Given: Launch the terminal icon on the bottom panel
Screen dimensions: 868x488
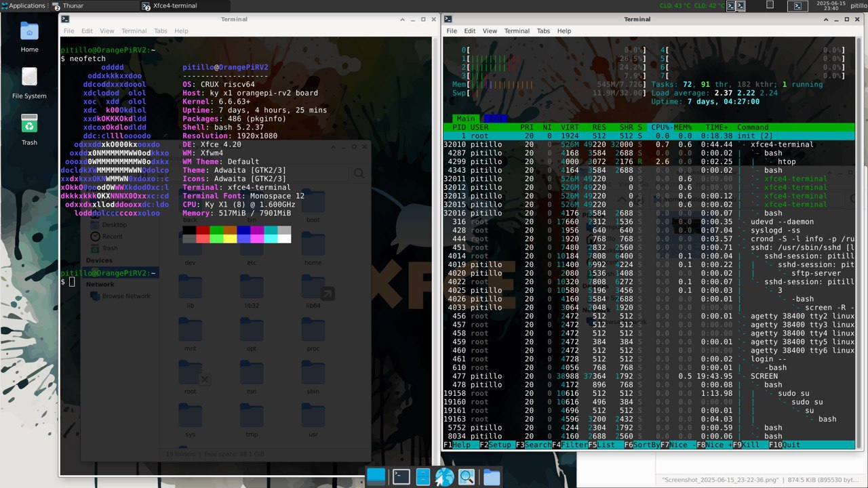Looking at the screenshot, I should pos(401,476).
